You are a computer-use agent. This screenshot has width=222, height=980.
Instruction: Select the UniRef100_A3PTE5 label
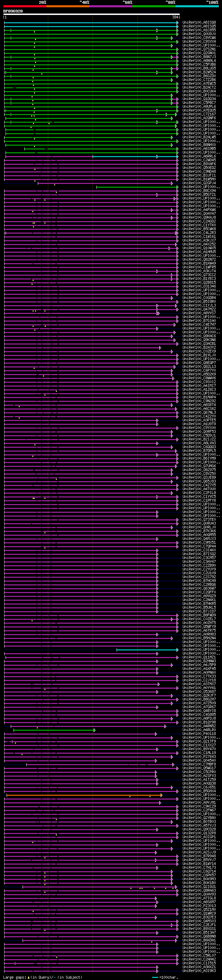(x=199, y=420)
